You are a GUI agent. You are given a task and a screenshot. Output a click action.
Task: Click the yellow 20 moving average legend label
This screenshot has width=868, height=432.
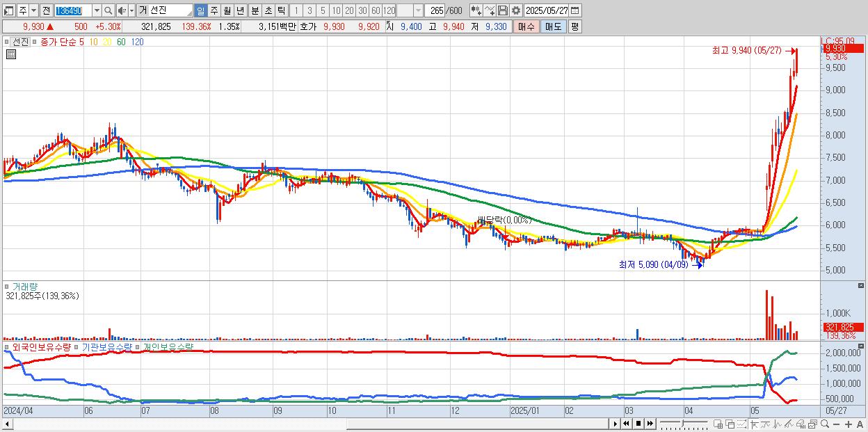point(106,42)
